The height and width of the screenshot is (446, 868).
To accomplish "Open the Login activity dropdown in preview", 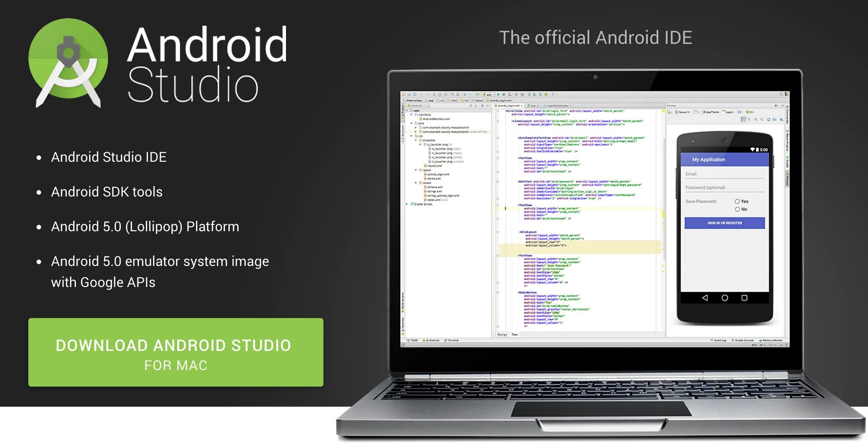I will pos(728,112).
